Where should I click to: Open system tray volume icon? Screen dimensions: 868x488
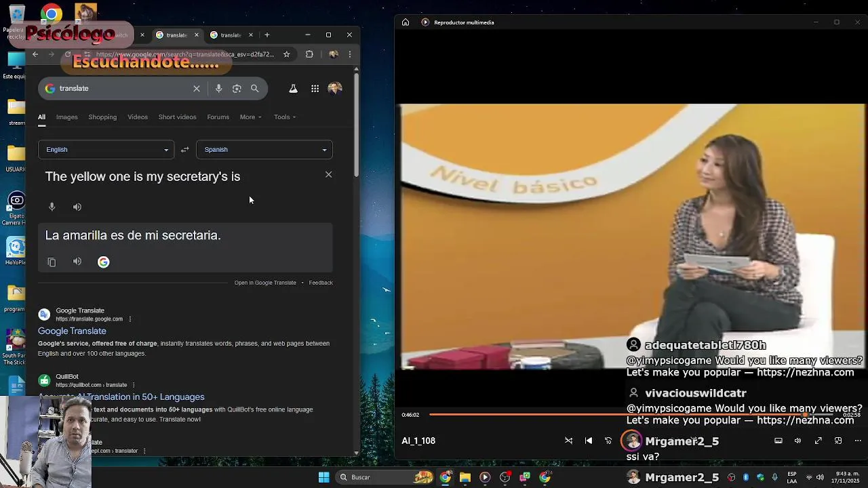click(820, 477)
